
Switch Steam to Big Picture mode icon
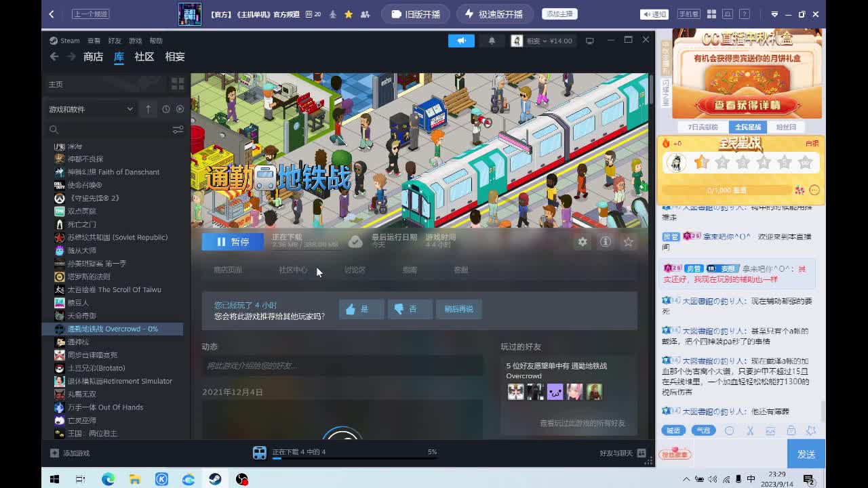(590, 41)
